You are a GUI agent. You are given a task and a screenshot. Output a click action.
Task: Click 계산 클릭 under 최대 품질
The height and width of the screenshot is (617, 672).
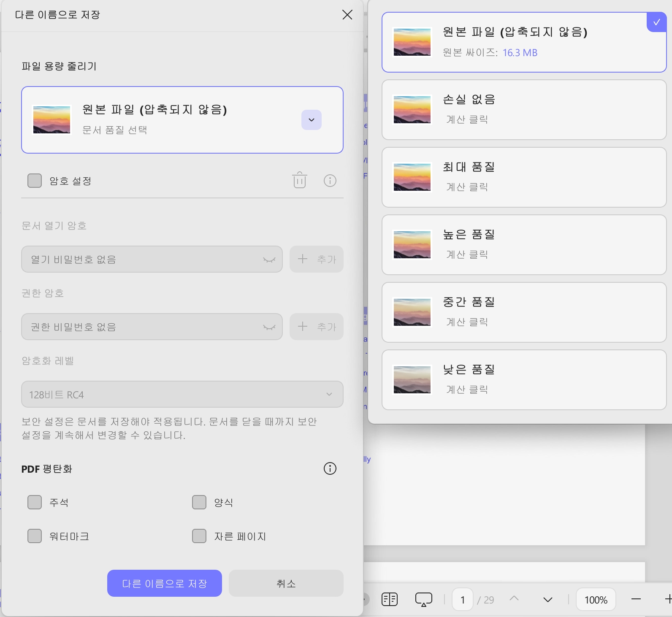[467, 187]
